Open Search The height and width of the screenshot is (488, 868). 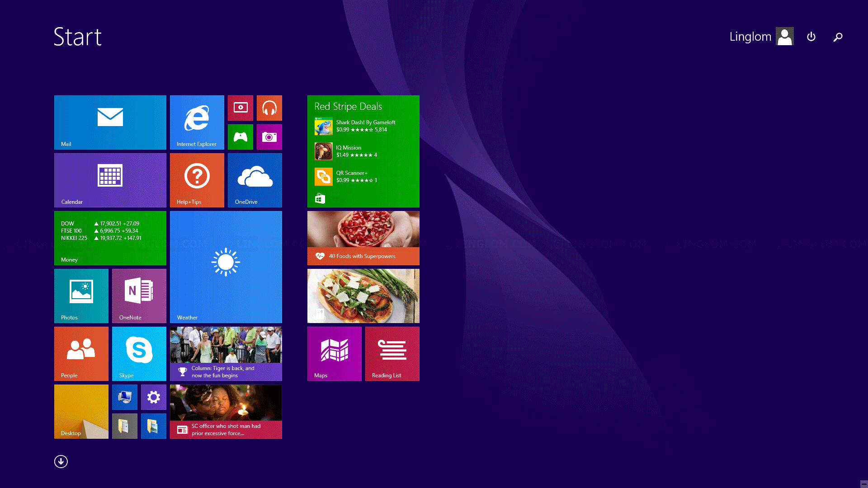838,37
